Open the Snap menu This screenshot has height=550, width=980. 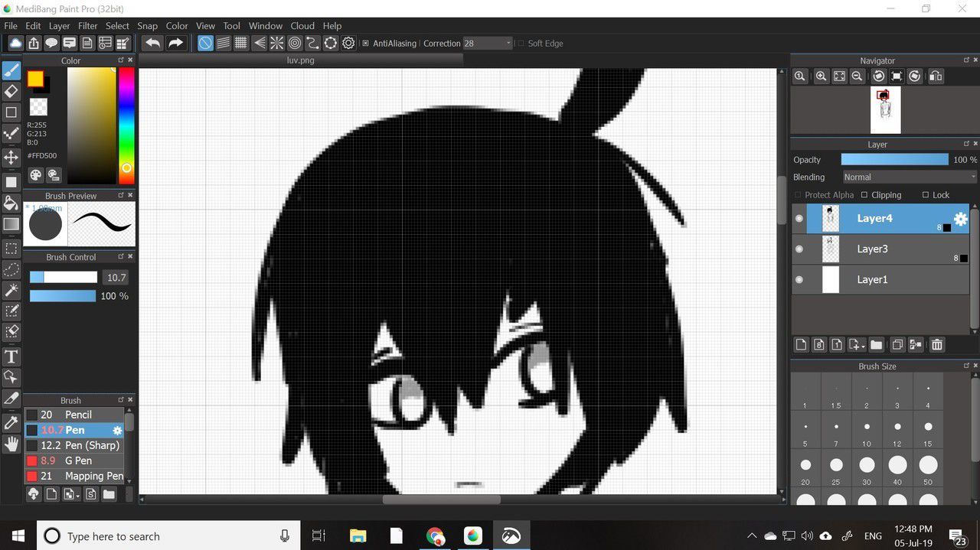pyautogui.click(x=147, y=26)
